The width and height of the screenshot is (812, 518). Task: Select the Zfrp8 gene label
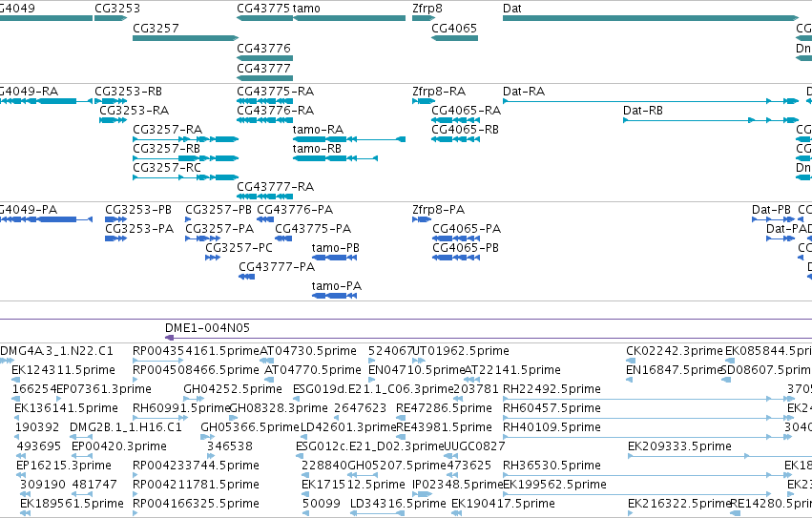[427, 9]
